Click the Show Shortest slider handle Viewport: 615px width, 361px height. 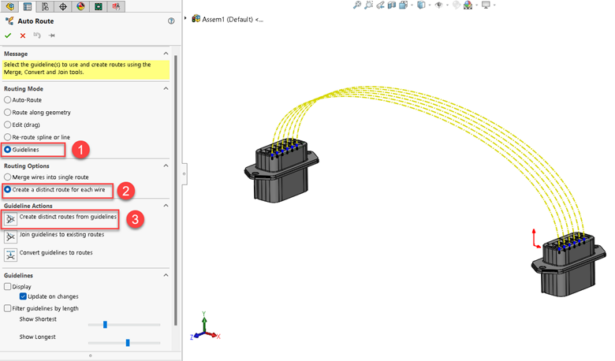(105, 325)
